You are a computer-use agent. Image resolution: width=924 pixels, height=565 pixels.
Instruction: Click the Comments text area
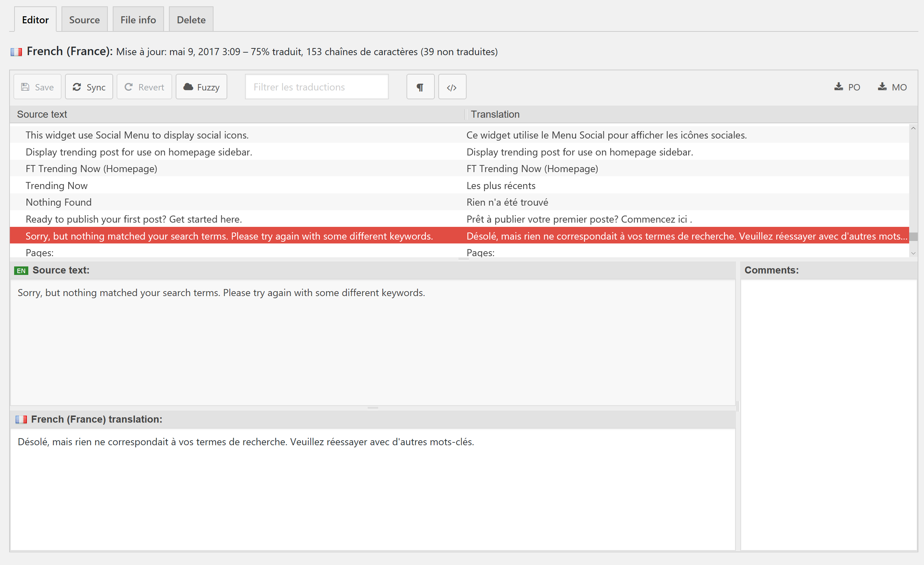[x=829, y=412]
